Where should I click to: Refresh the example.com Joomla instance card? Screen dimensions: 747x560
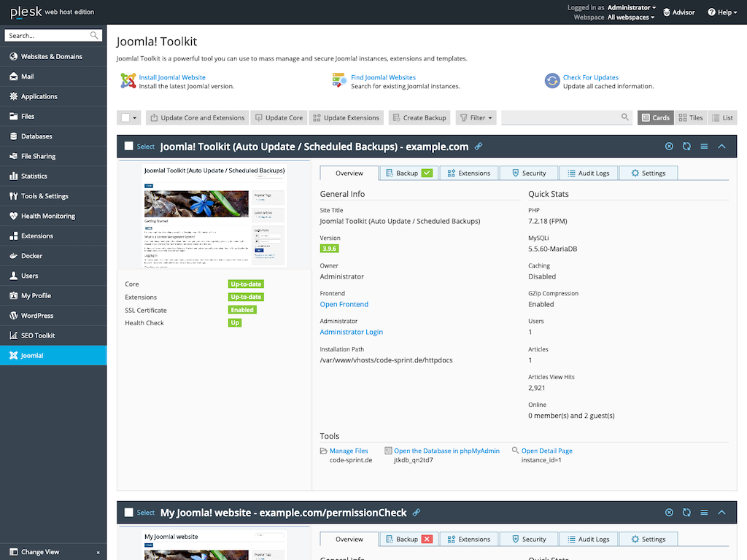click(x=686, y=146)
